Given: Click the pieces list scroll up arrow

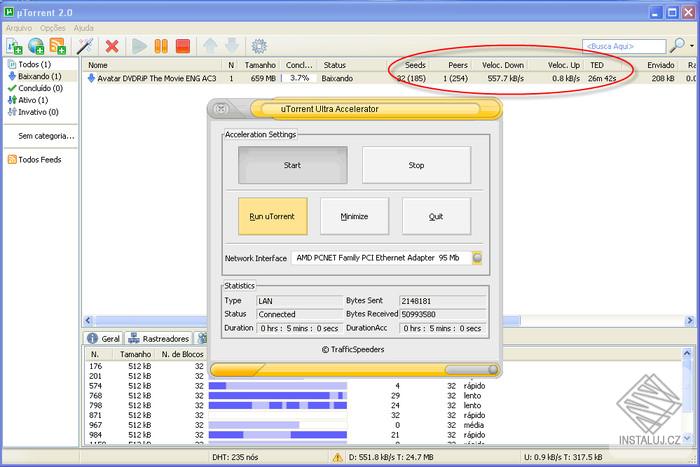Looking at the screenshot, I should click(687, 353).
